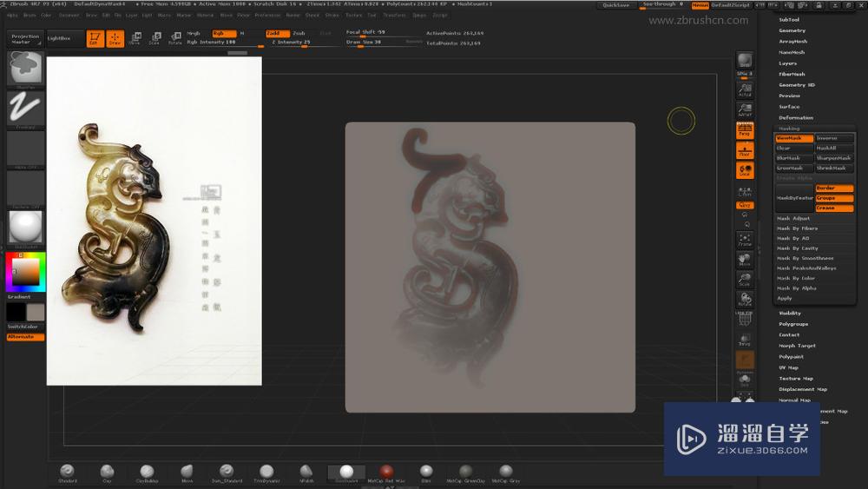The image size is (868, 489).
Task: Pick a hue in the color picker
Action: coord(25,272)
